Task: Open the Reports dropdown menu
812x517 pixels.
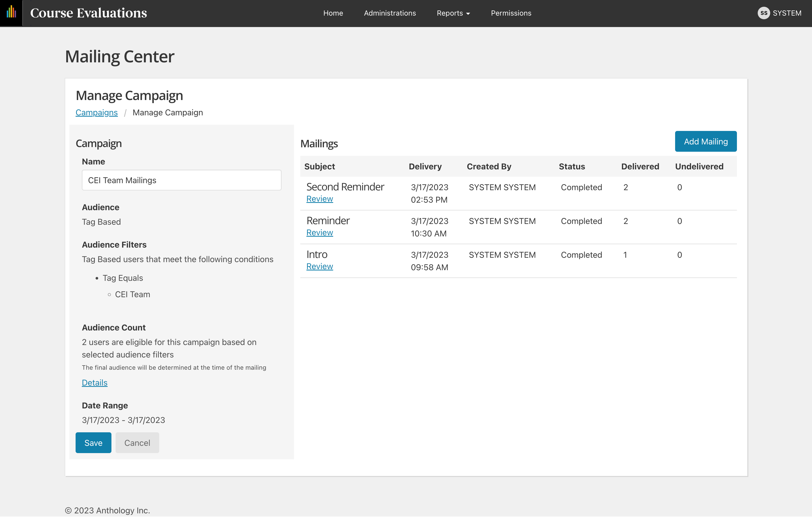Action: (x=453, y=13)
